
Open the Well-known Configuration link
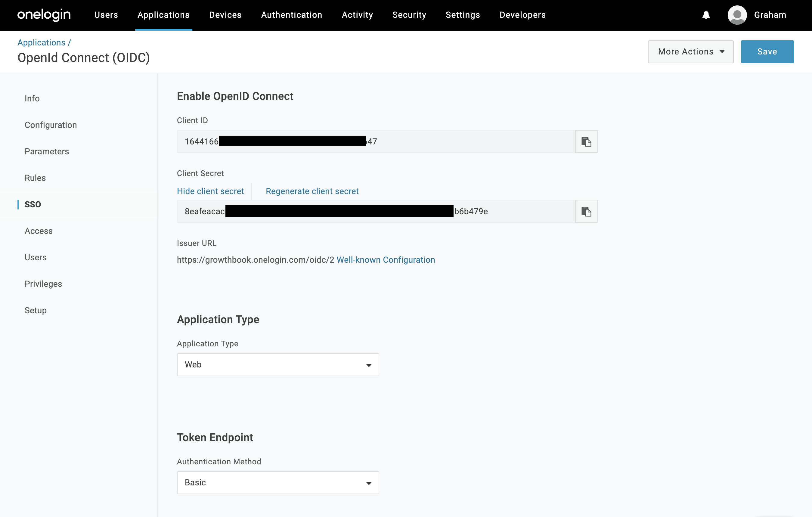[x=385, y=260]
